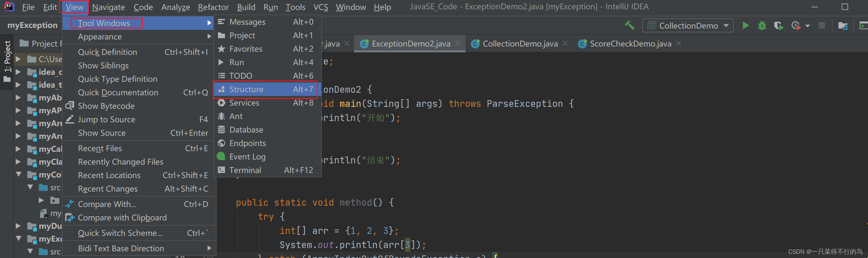
Task: Switch to ScoreCheckDemo.java editor tab
Action: coord(630,44)
